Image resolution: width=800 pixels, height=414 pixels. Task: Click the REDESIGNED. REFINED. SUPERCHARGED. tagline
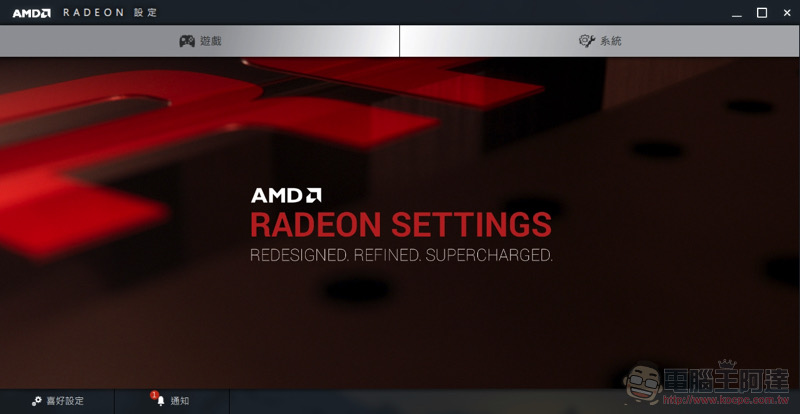401,255
